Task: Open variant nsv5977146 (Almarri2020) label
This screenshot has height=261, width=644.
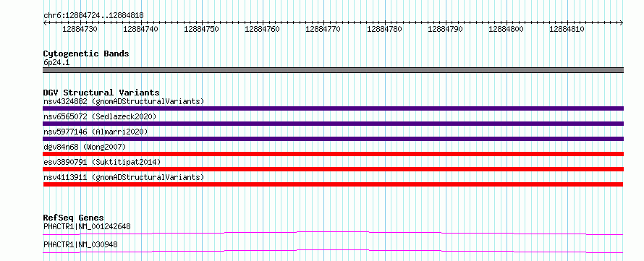Action: (96, 132)
